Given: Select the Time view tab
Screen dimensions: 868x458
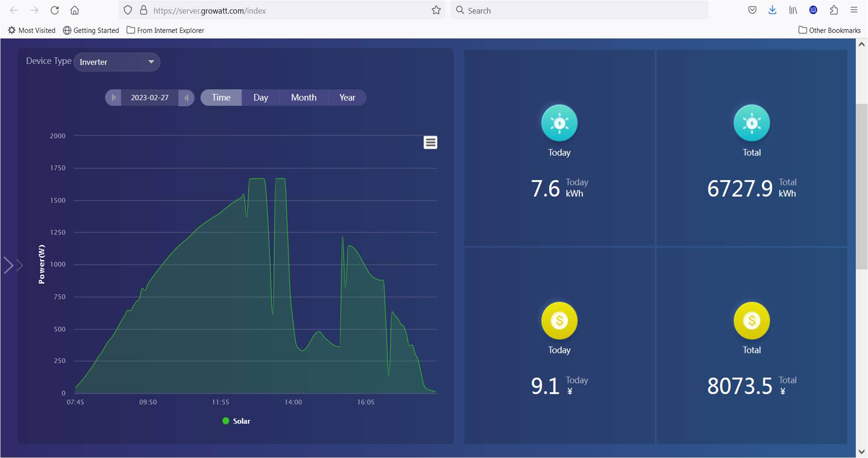Looking at the screenshot, I should tap(221, 98).
